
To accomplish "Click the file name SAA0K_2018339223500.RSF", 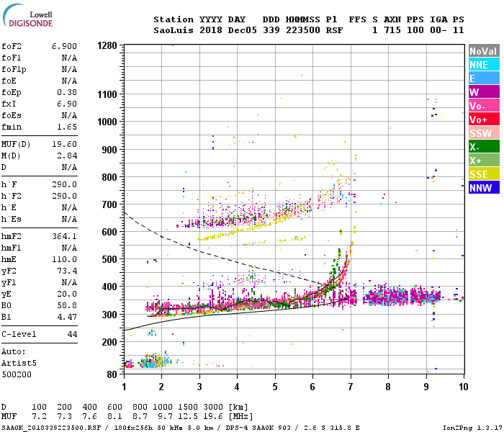I will pos(51,428).
